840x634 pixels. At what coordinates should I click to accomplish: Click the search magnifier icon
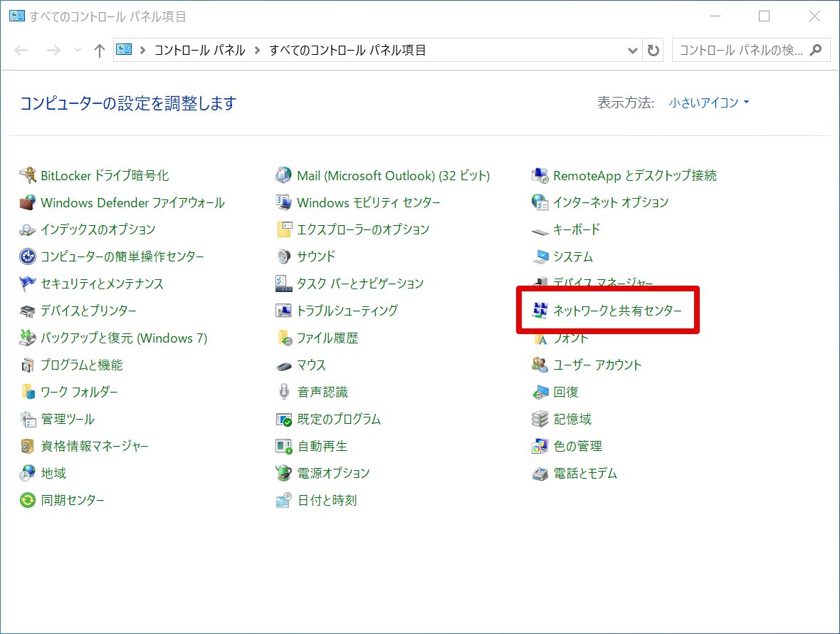tap(816, 51)
